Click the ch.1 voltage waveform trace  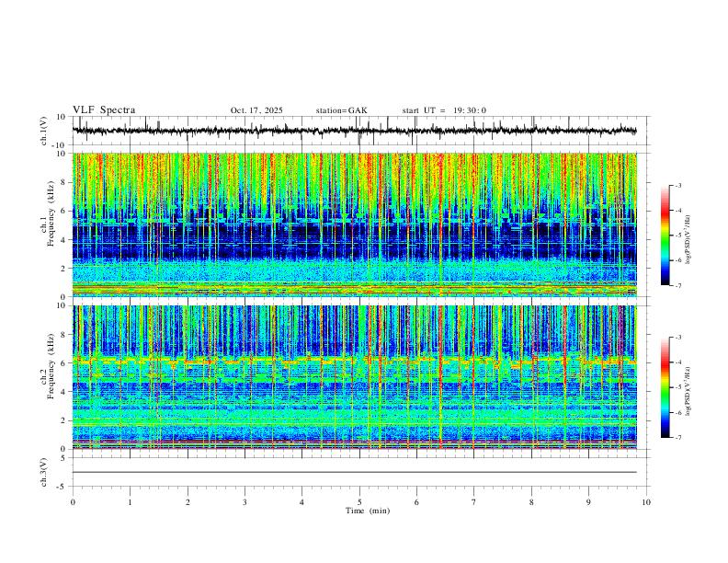(354, 131)
